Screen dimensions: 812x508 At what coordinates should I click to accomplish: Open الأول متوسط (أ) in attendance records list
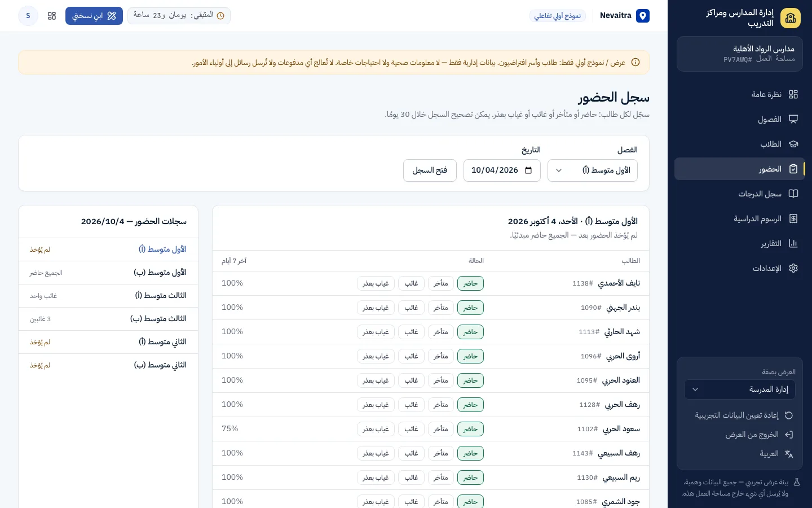pyautogui.click(x=108, y=249)
